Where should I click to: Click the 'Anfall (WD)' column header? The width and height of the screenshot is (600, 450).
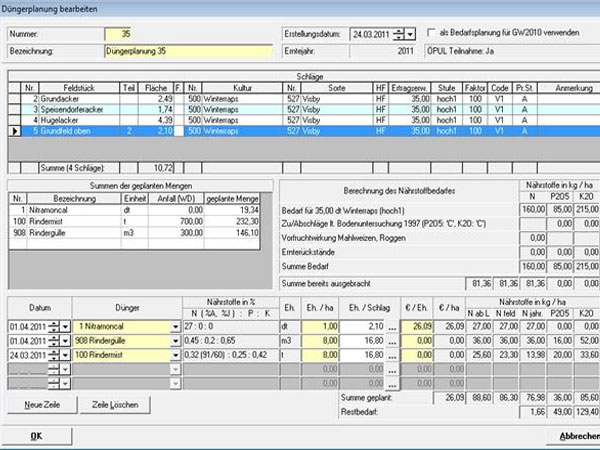[x=176, y=199]
